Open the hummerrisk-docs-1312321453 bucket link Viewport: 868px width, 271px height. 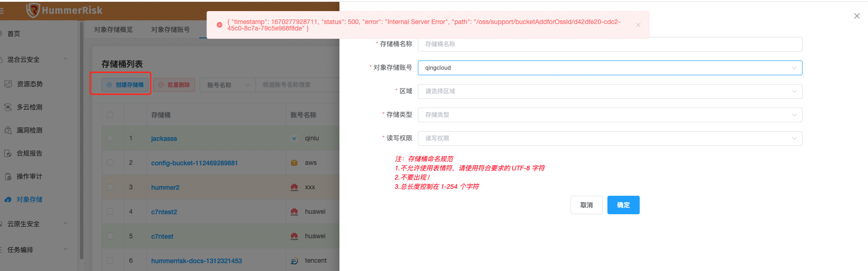tap(196, 261)
